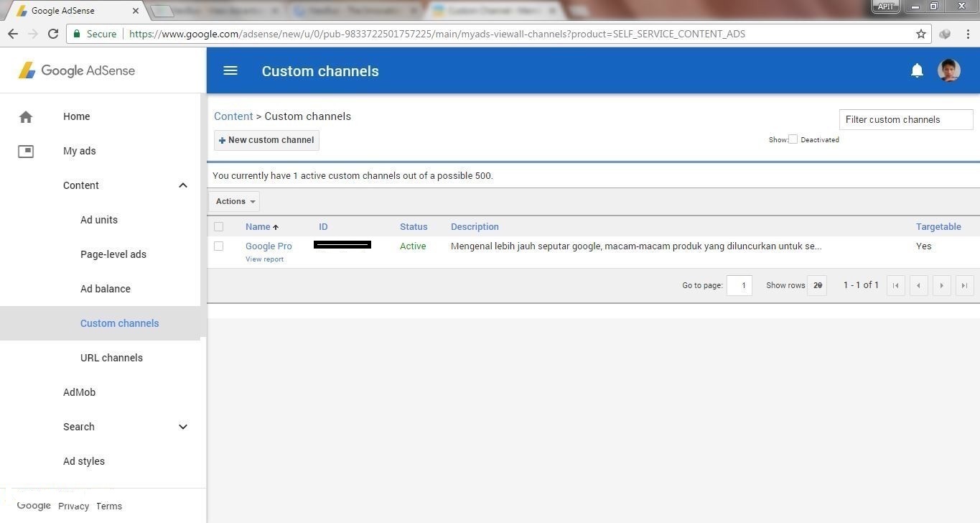Click the Home house icon
980x523 pixels.
point(26,116)
